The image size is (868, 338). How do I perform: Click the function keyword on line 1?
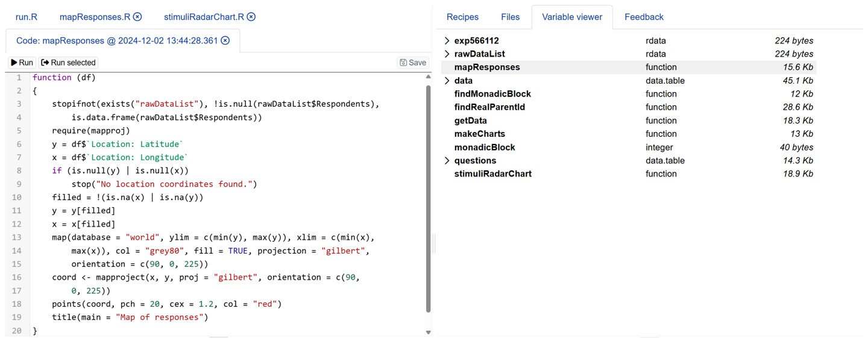click(52, 78)
